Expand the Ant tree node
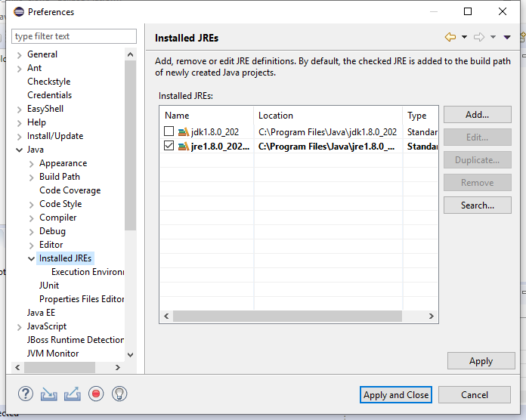Screen dimensions: 526x420 [20, 69]
